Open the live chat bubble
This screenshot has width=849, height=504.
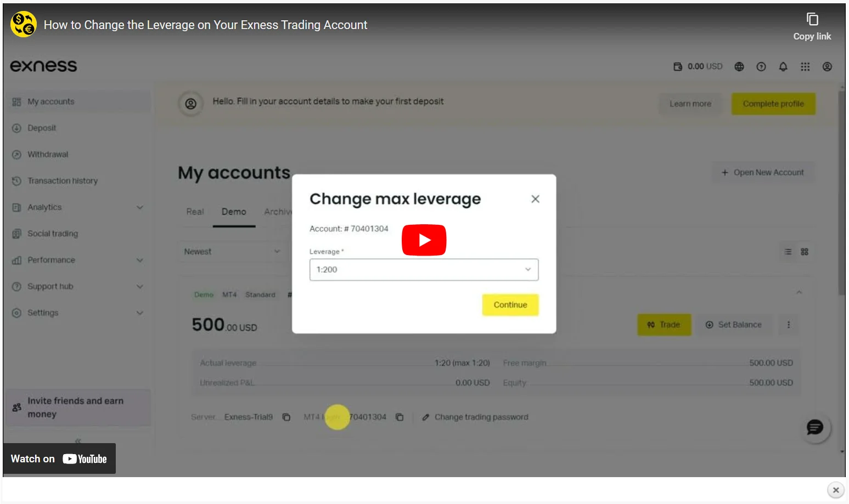coord(815,427)
